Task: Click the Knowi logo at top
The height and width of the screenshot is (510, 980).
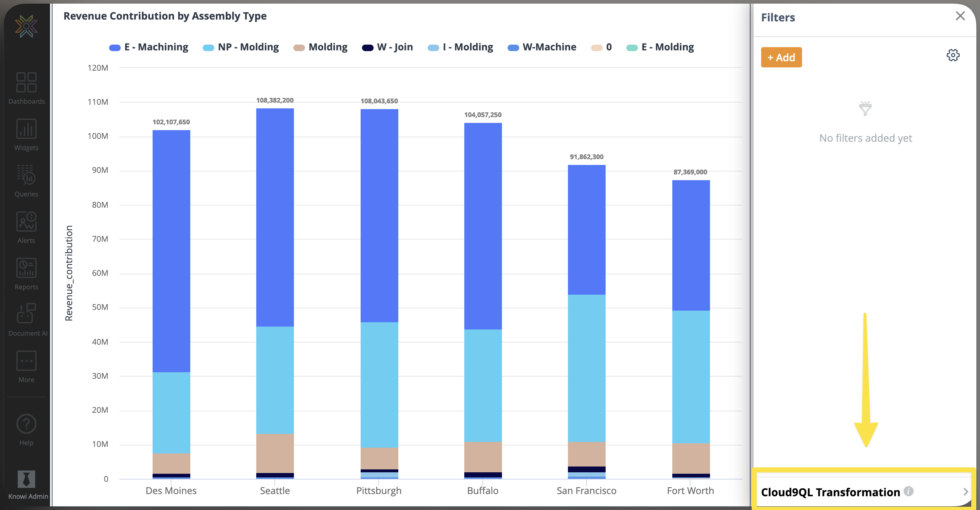Action: (26, 26)
